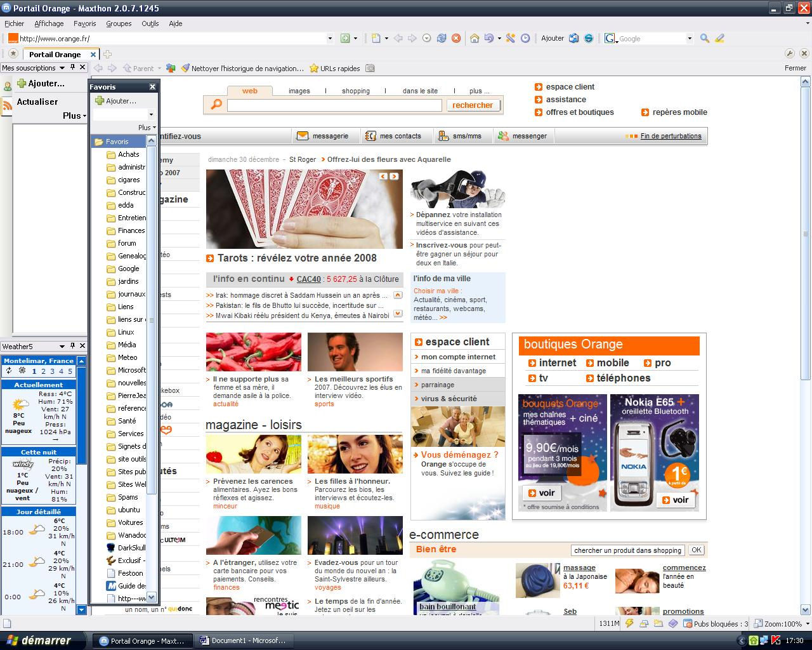Open the Affichage menu
This screenshot has height=650, width=812.
(x=49, y=23)
